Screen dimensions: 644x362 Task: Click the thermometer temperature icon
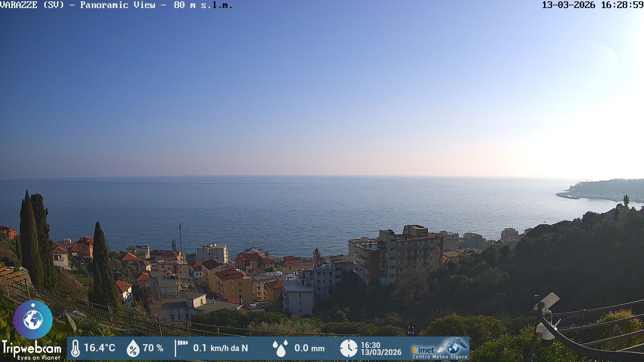pyautogui.click(x=75, y=348)
